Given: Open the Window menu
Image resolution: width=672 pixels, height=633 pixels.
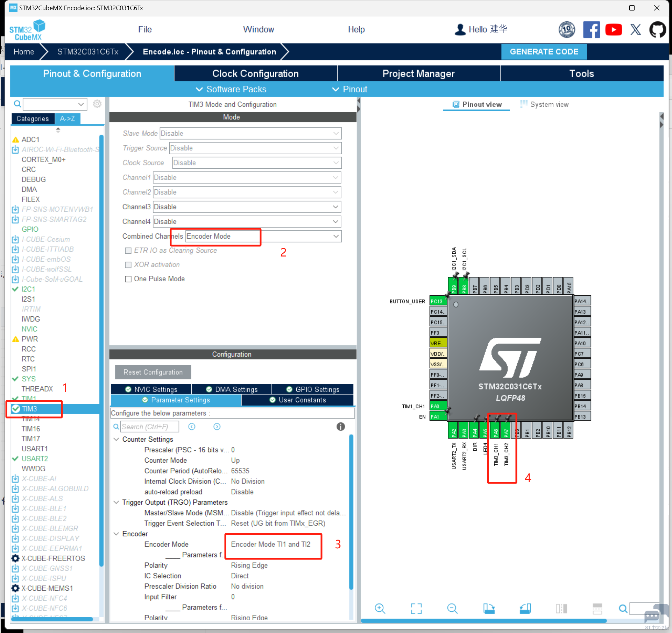Looking at the screenshot, I should coord(259,29).
